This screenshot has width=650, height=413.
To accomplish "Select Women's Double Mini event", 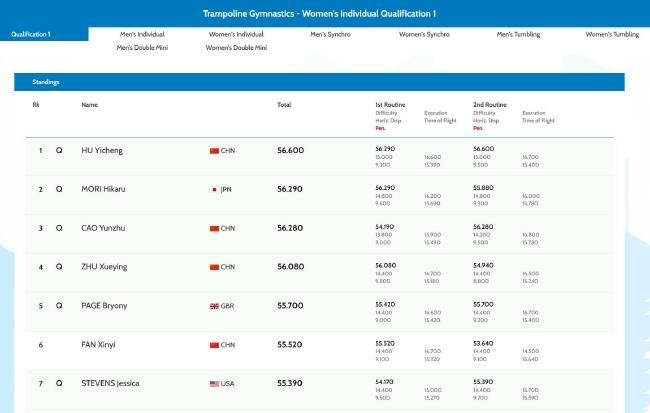I will (236, 48).
